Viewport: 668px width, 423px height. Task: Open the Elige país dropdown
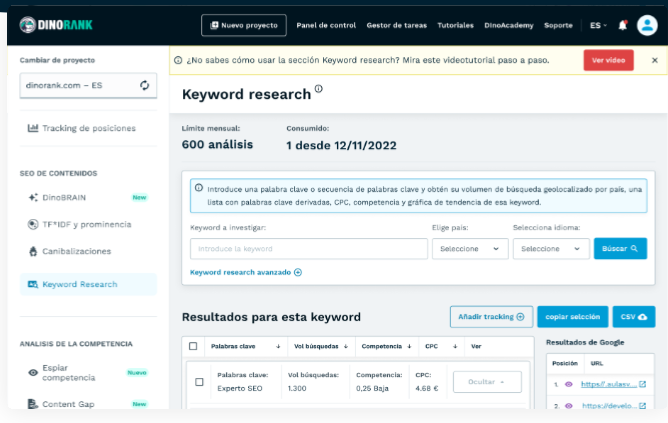coord(470,248)
